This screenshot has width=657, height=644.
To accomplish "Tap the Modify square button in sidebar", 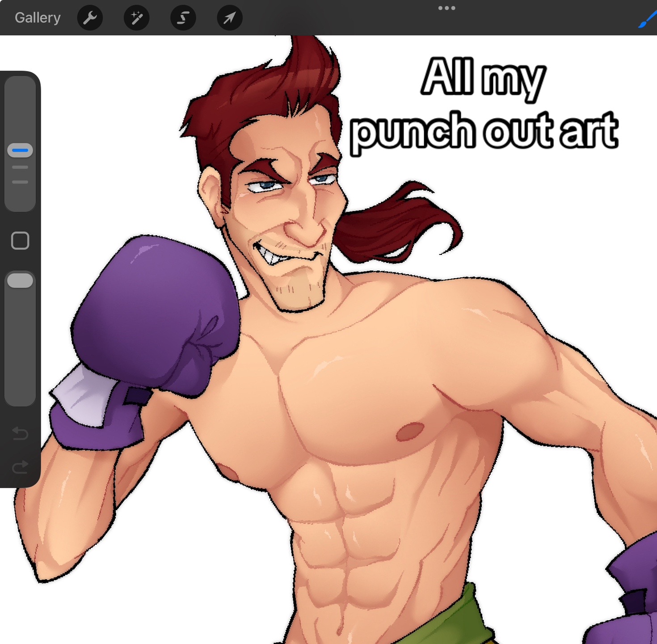I will tap(20, 241).
